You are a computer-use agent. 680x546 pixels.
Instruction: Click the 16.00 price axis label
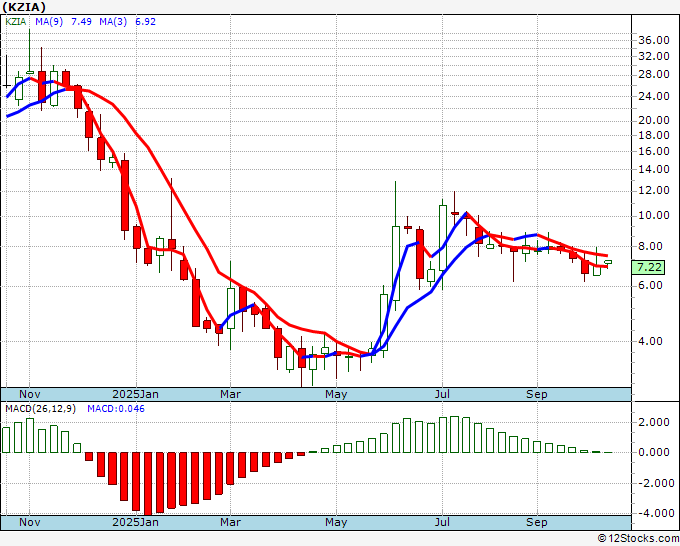tap(654, 151)
